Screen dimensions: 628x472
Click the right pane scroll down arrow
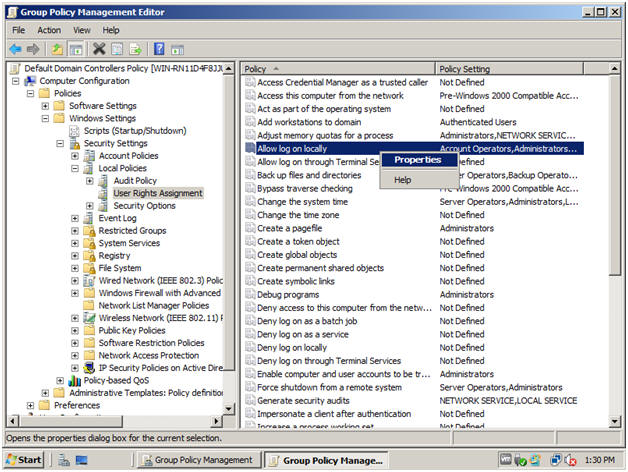(614, 421)
